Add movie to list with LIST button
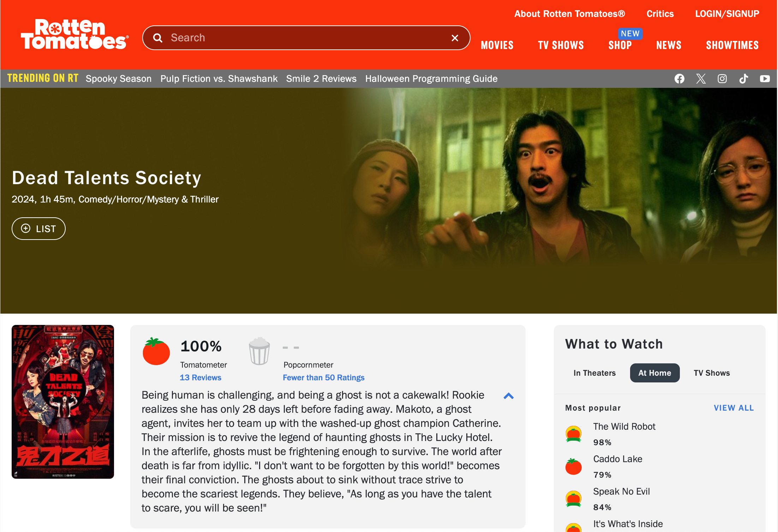This screenshot has width=778, height=532. tap(38, 229)
